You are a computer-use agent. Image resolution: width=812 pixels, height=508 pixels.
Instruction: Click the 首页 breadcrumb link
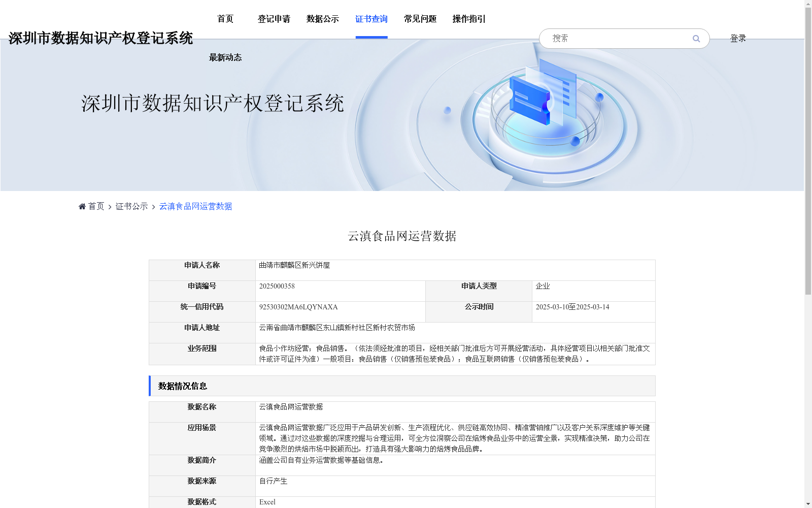pos(96,206)
